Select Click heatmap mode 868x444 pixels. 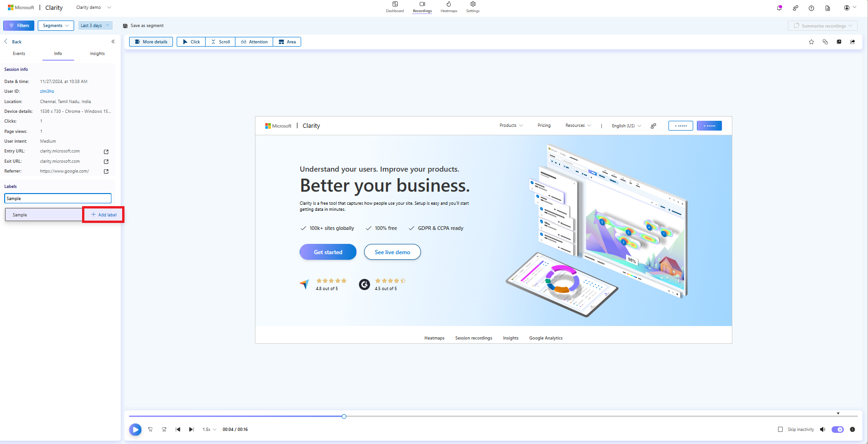191,42
